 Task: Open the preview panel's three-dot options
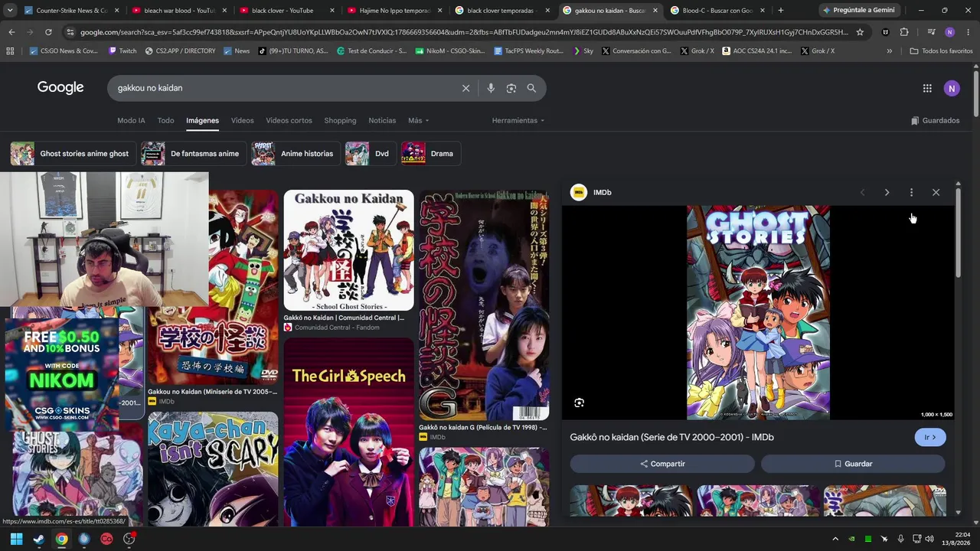(911, 192)
